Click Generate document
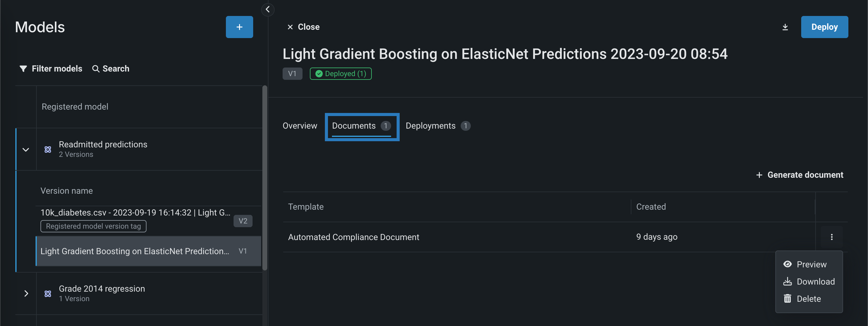868x326 pixels. (x=799, y=175)
